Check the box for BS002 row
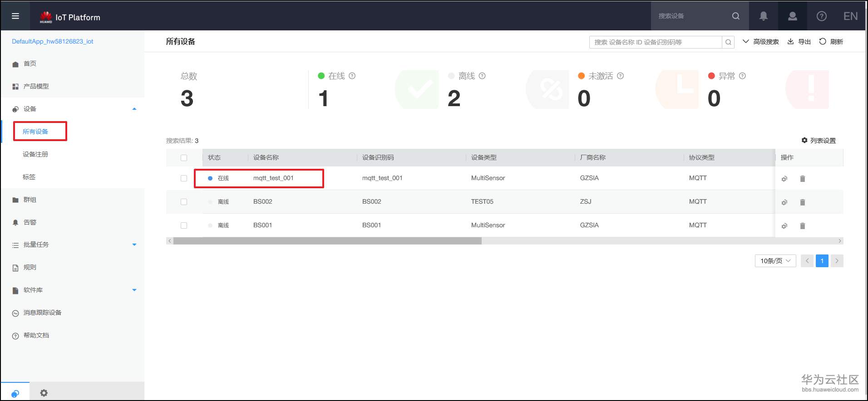The width and height of the screenshot is (868, 401). point(184,202)
